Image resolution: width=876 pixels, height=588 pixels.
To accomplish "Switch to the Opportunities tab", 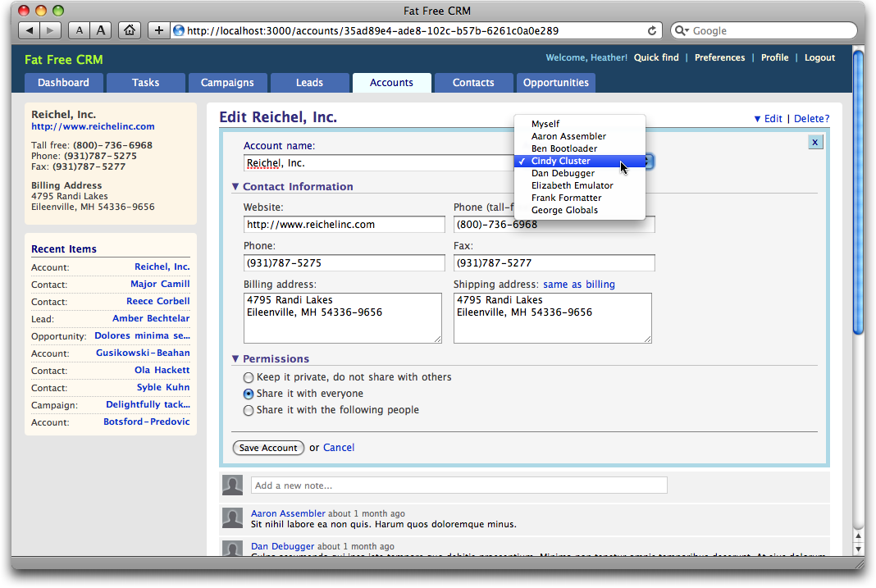I will pyautogui.click(x=555, y=83).
